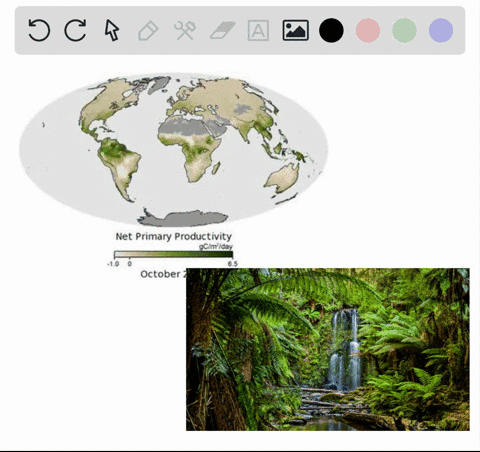Viewport: 480px width, 452px height.
Task: Click the productivity color scale bar
Action: (x=173, y=254)
